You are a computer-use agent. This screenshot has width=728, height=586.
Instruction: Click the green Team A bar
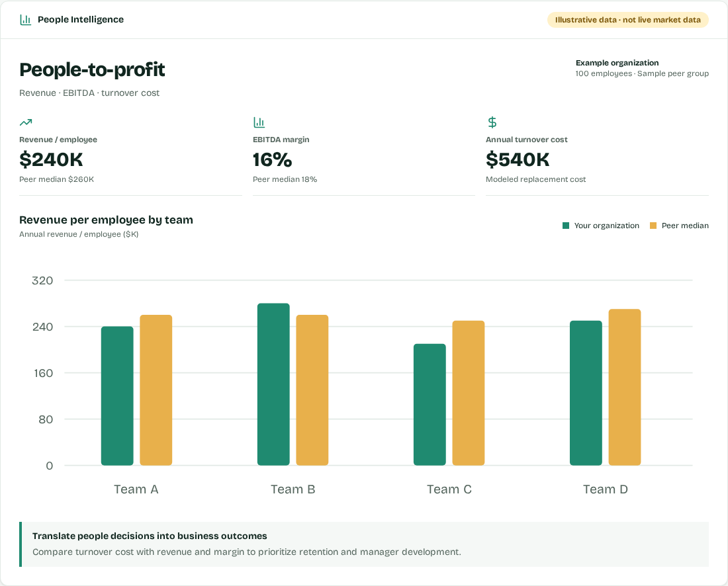[x=117, y=396]
